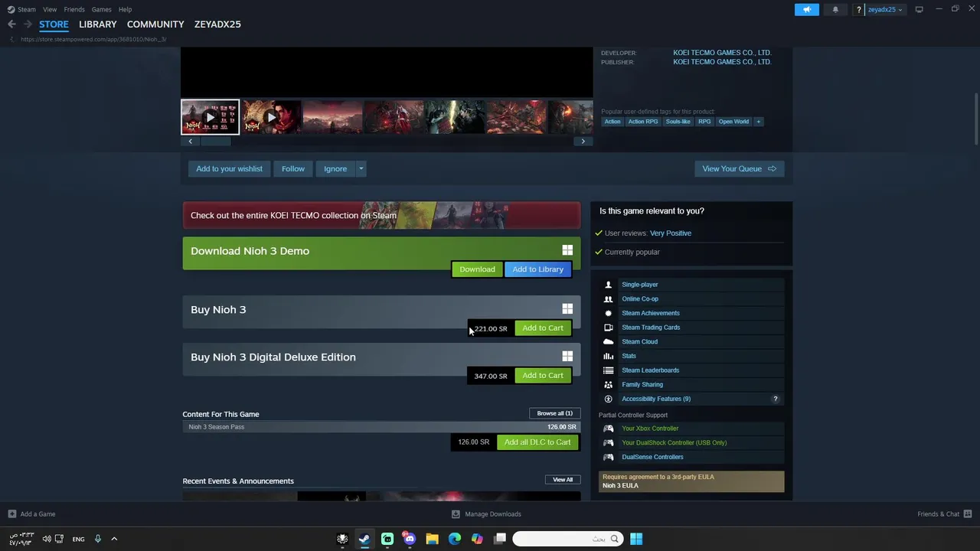Open accessibility features help question mark

click(775, 399)
